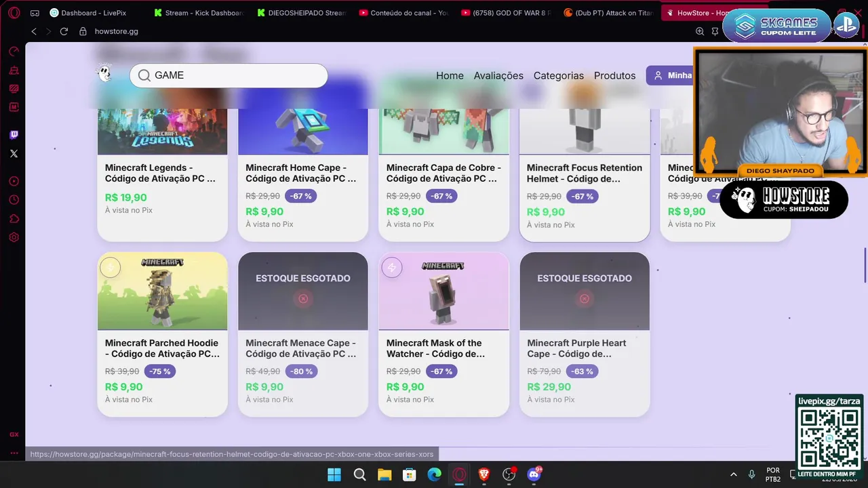Open the Avaliações nav link
868x488 pixels.
498,75
